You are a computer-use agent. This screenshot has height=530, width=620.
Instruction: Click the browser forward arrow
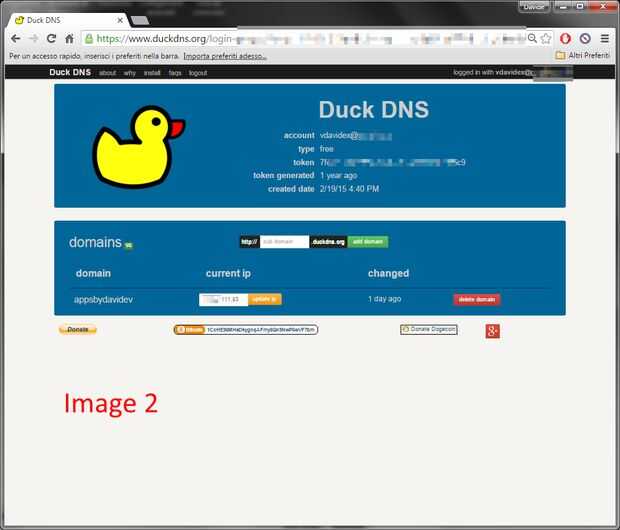click(x=34, y=38)
